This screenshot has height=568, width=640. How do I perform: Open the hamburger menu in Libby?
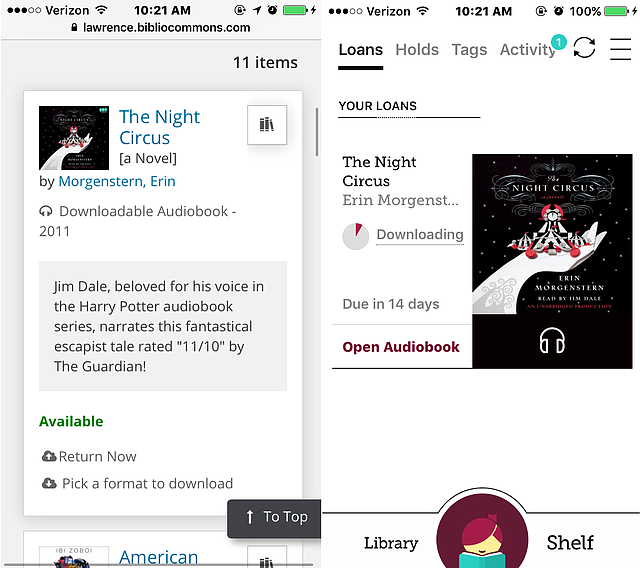pos(620,49)
